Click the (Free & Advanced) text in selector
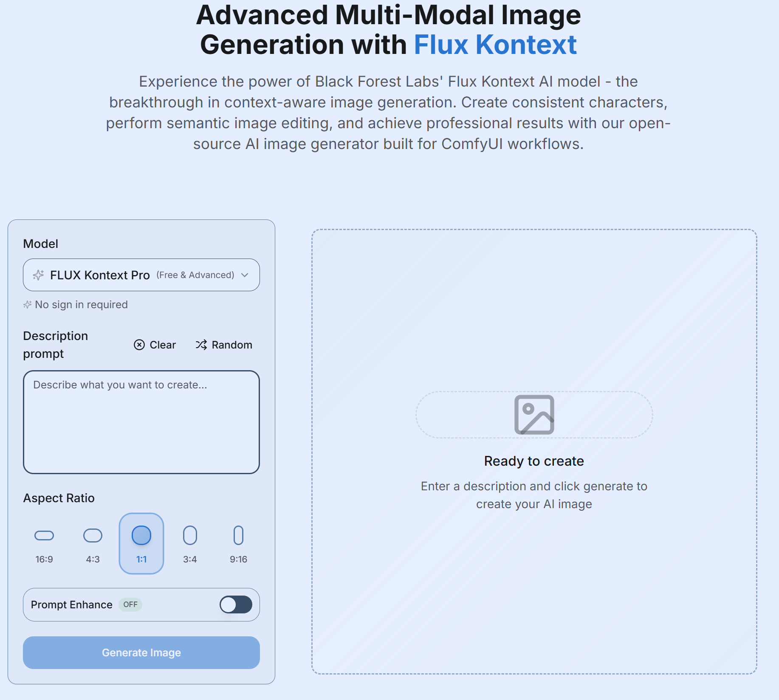This screenshot has width=779, height=700. click(195, 275)
